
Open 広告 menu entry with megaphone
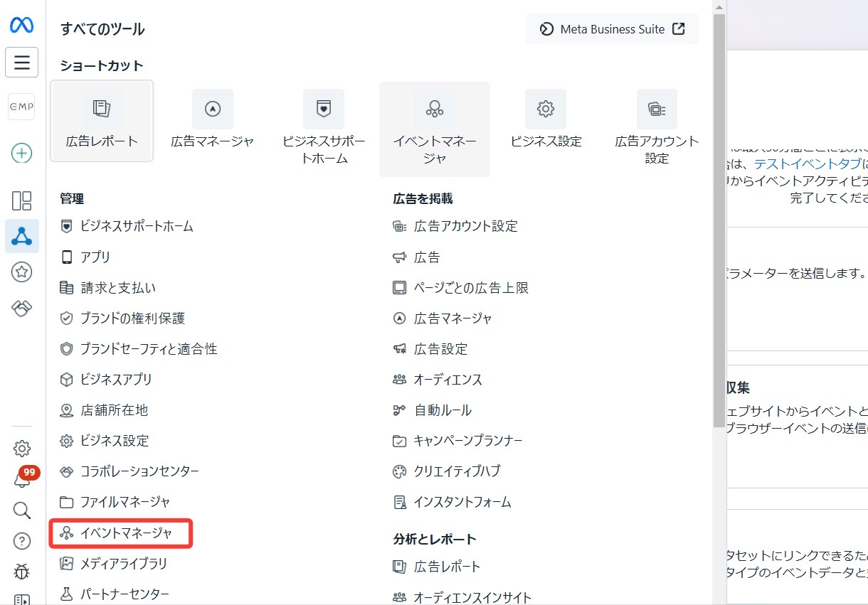[417, 257]
